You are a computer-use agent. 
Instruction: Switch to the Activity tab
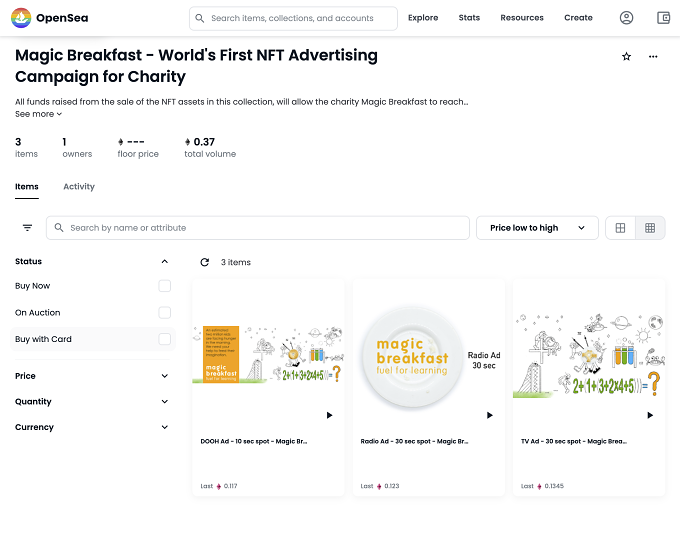(x=79, y=186)
